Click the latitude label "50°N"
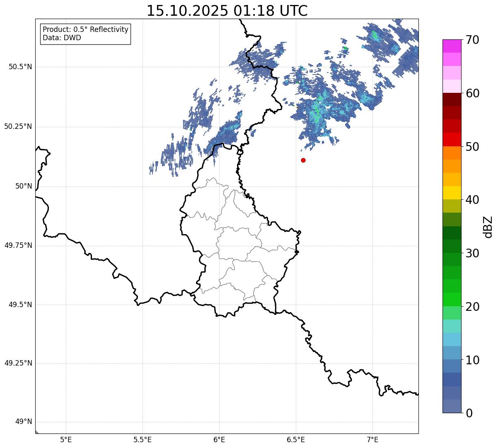This screenshot has height=448, width=498. tap(24, 186)
